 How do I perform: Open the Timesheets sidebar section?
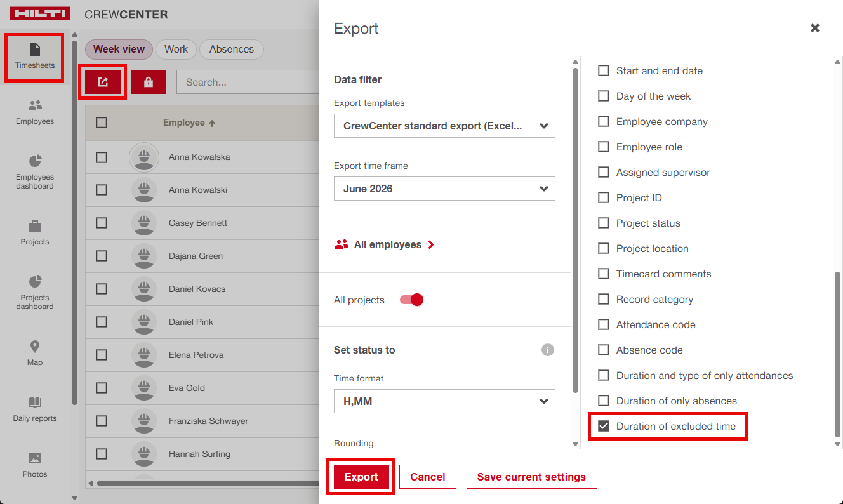click(x=35, y=56)
